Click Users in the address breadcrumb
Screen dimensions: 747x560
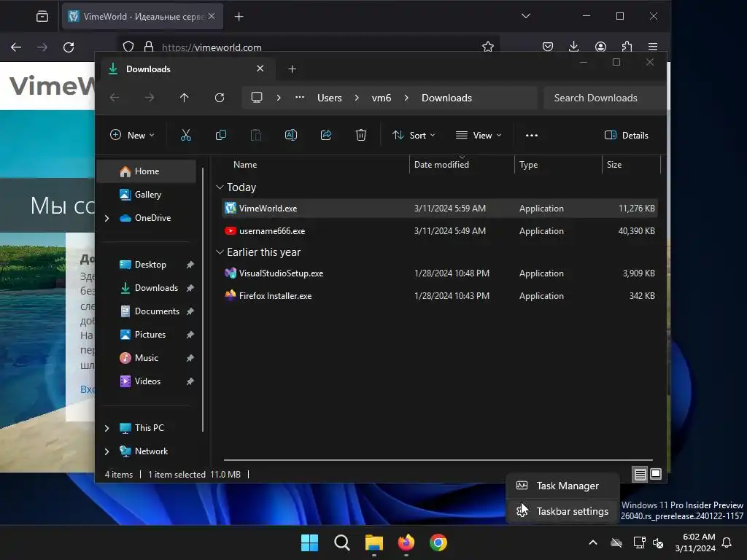coord(330,98)
